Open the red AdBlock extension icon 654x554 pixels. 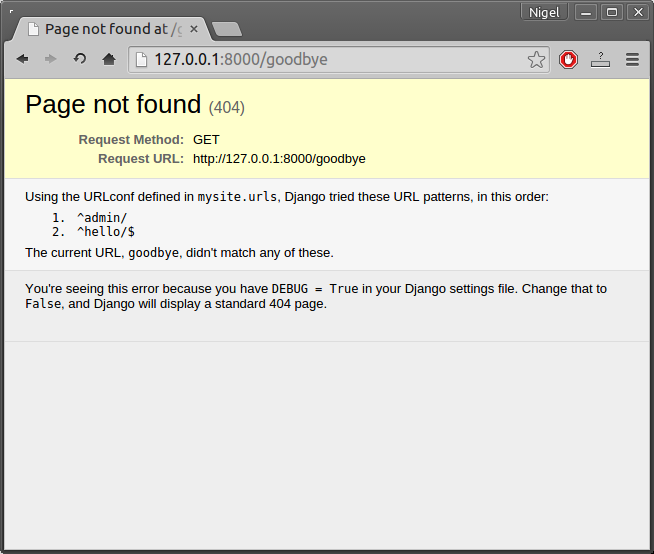pos(568,60)
